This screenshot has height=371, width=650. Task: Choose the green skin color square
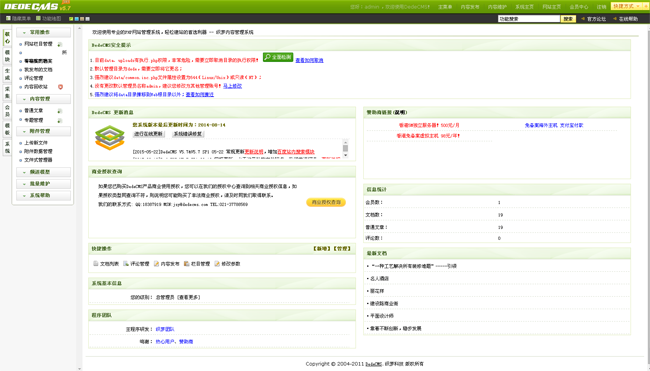coord(71,19)
